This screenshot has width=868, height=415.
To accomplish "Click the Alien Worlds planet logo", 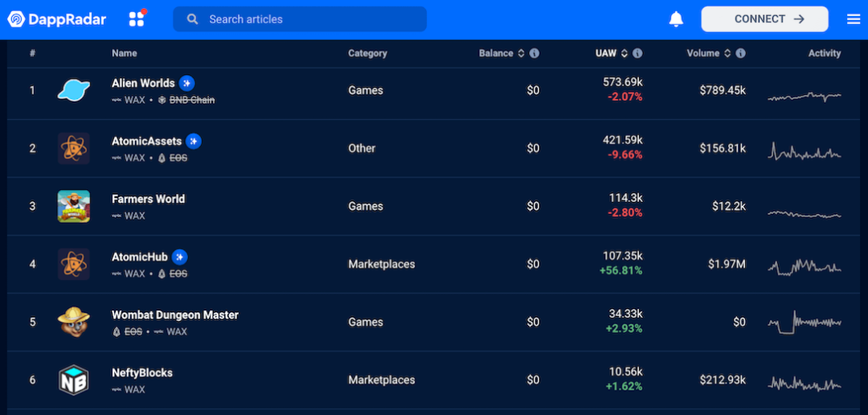I will click(x=74, y=90).
